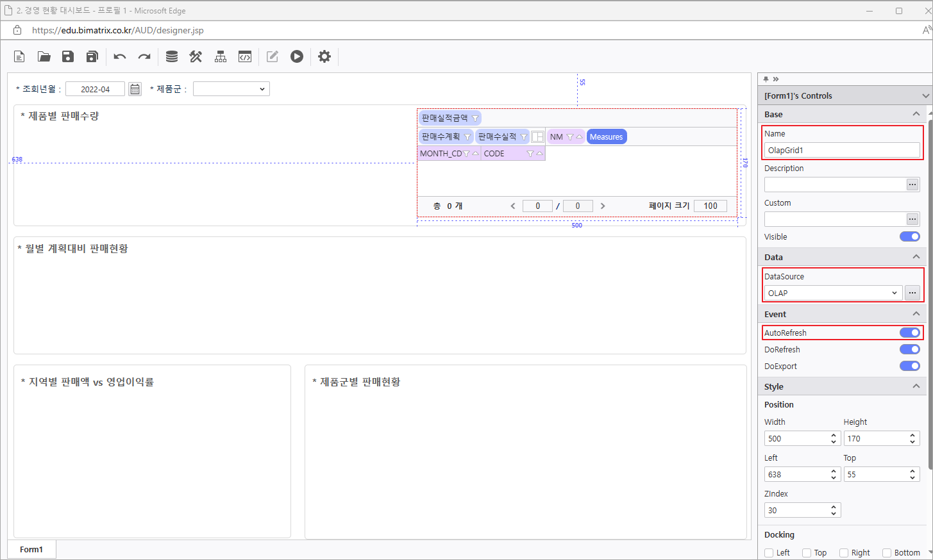Select the Form1 tab
This screenshot has height=560, width=933.
point(31,549)
